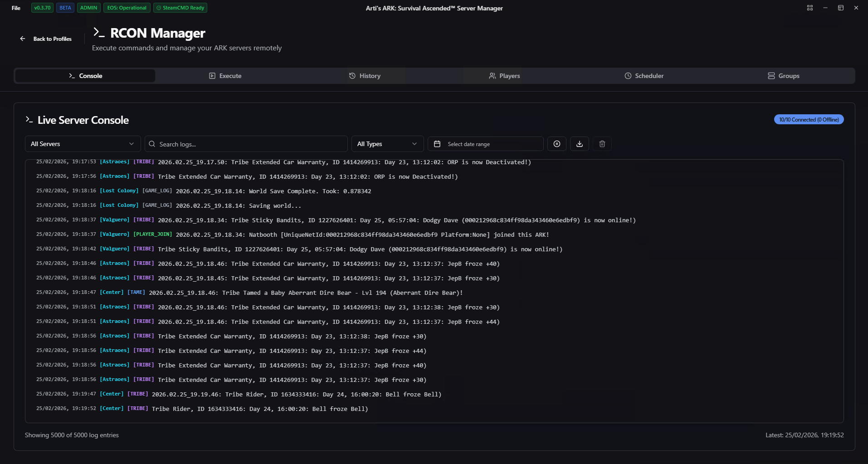Image resolution: width=868 pixels, height=464 pixels.
Task: Open the History tab
Action: pos(365,76)
